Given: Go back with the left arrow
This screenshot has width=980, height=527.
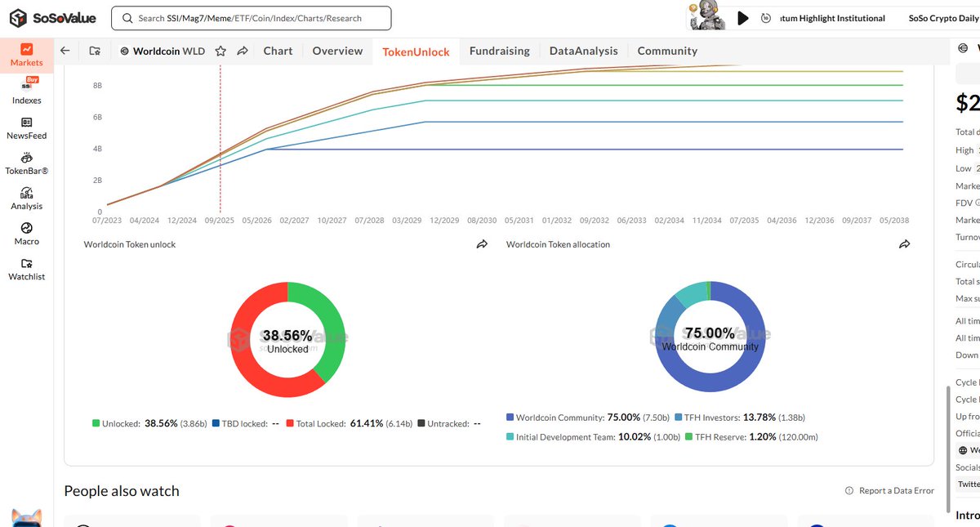Looking at the screenshot, I should [65, 51].
